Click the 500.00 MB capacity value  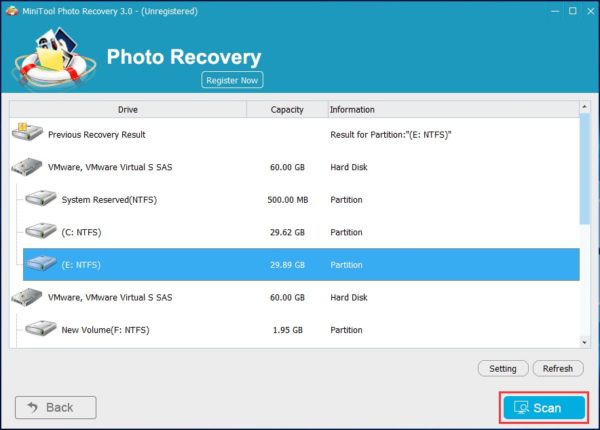pos(288,200)
